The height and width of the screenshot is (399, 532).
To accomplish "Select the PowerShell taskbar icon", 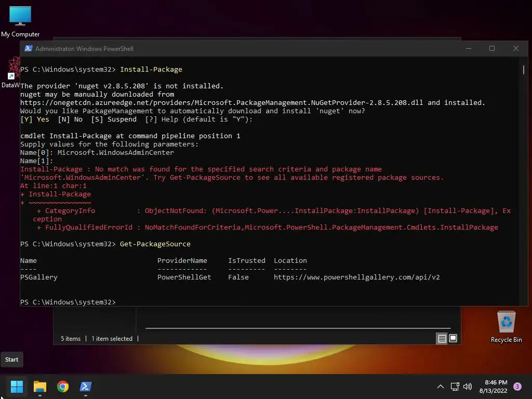I will point(86,387).
